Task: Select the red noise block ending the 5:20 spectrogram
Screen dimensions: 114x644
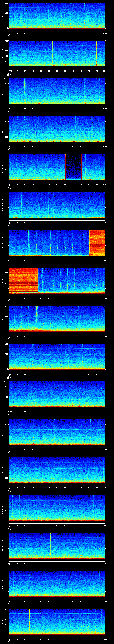Action: (97, 243)
